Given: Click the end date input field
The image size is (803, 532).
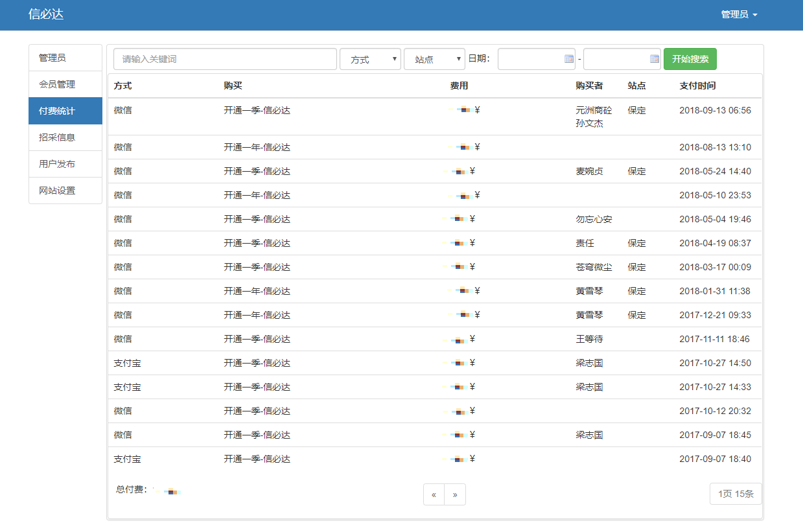Looking at the screenshot, I should [x=616, y=59].
